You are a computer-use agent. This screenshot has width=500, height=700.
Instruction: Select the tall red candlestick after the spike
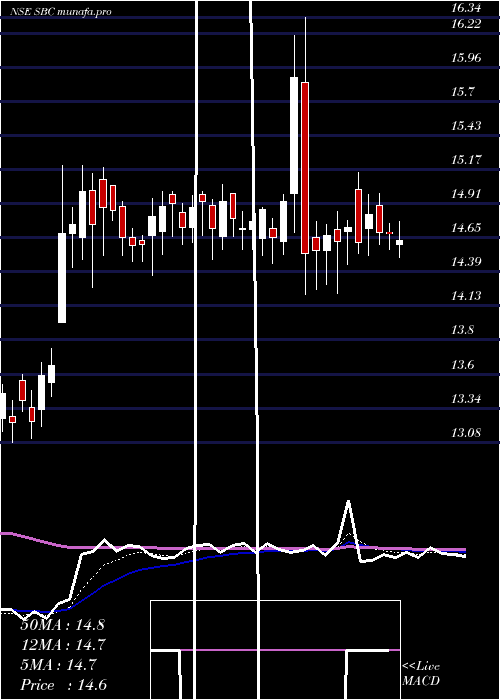click(305, 168)
